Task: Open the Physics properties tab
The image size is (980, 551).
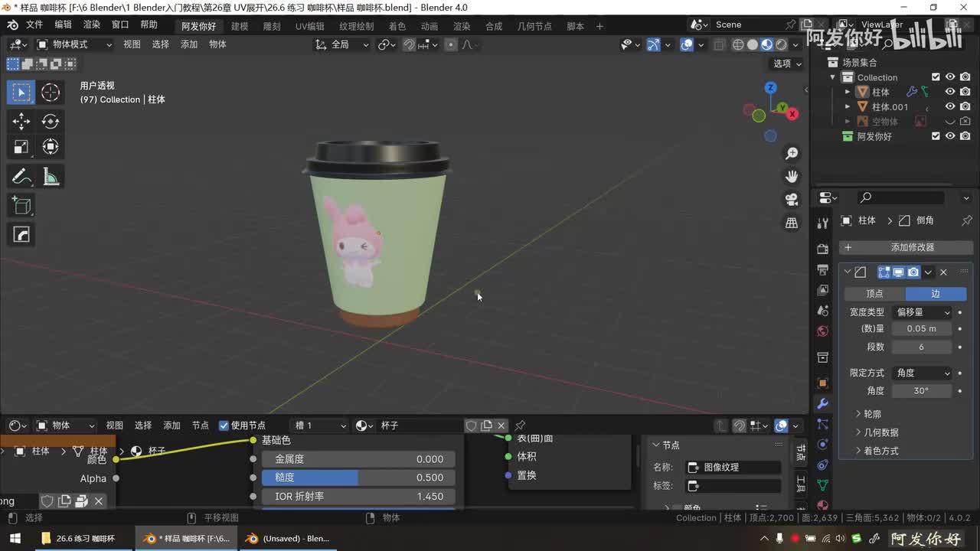Action: pyautogui.click(x=823, y=445)
